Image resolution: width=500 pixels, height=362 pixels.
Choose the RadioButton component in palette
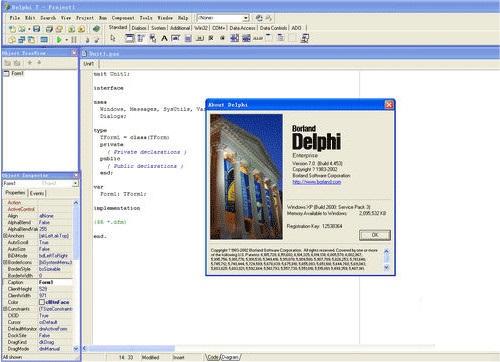click(x=222, y=38)
